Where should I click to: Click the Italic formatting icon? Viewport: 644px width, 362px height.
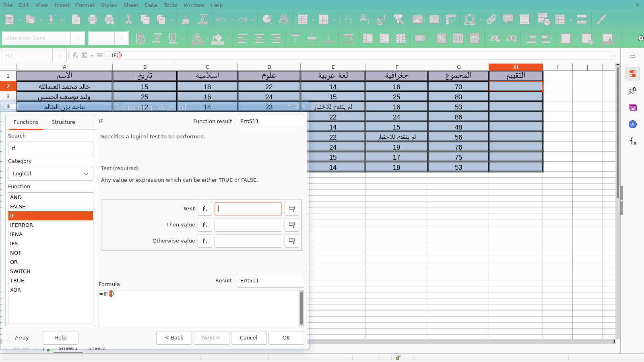(157, 38)
